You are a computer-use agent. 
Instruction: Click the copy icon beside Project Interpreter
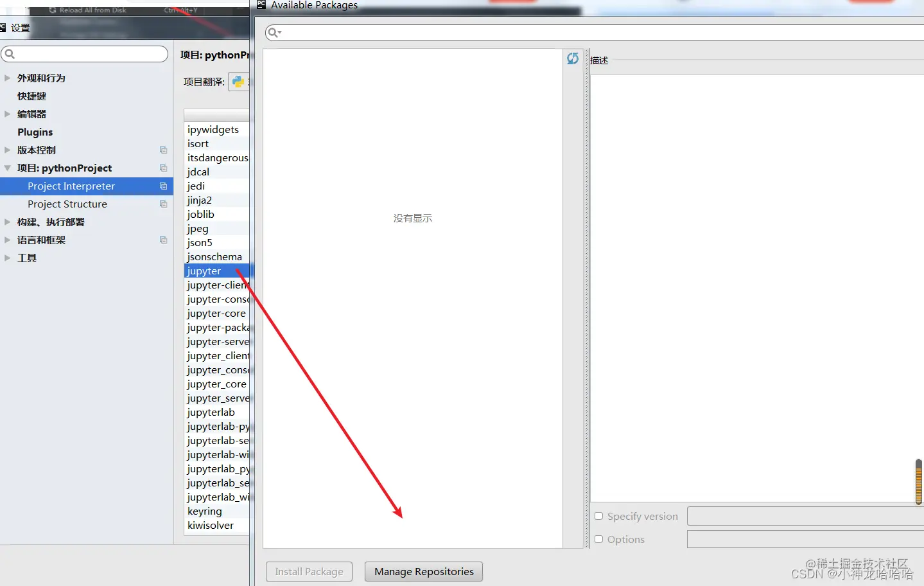tap(163, 186)
